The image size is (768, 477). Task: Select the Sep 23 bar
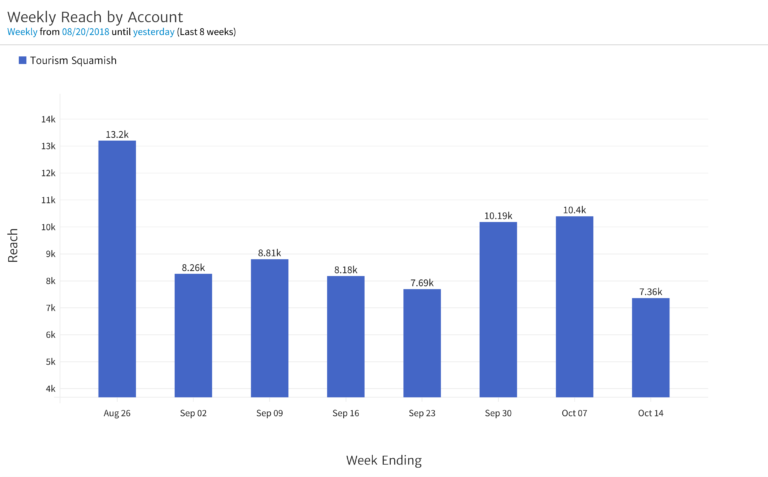click(x=422, y=342)
